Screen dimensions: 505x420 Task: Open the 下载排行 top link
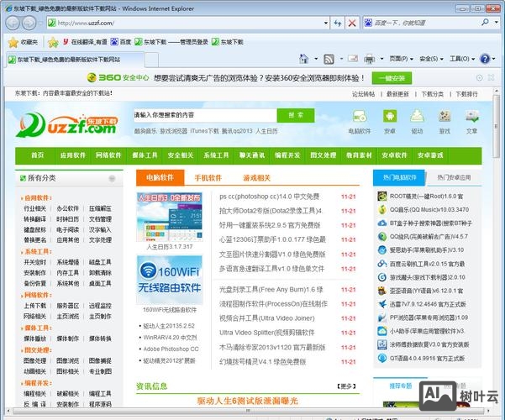tap(466, 94)
